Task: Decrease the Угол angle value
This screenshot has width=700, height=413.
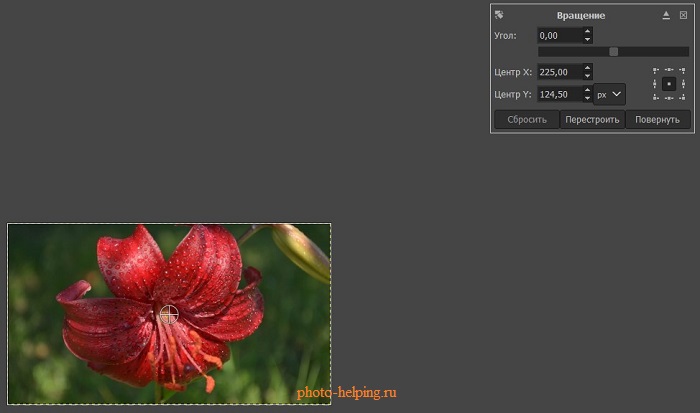Action: click(588, 40)
